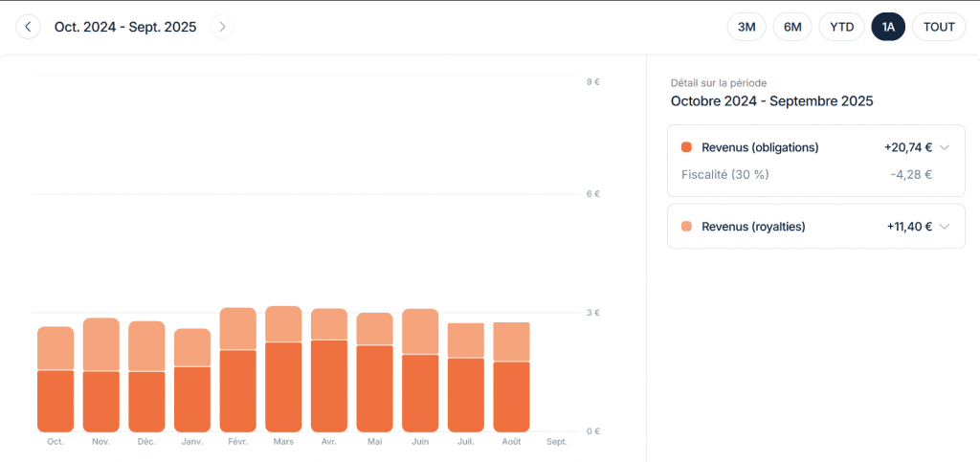Click the Oct. 2024 - Sept. 2025 period label
This screenshot has height=462, width=980.
pyautogui.click(x=125, y=27)
